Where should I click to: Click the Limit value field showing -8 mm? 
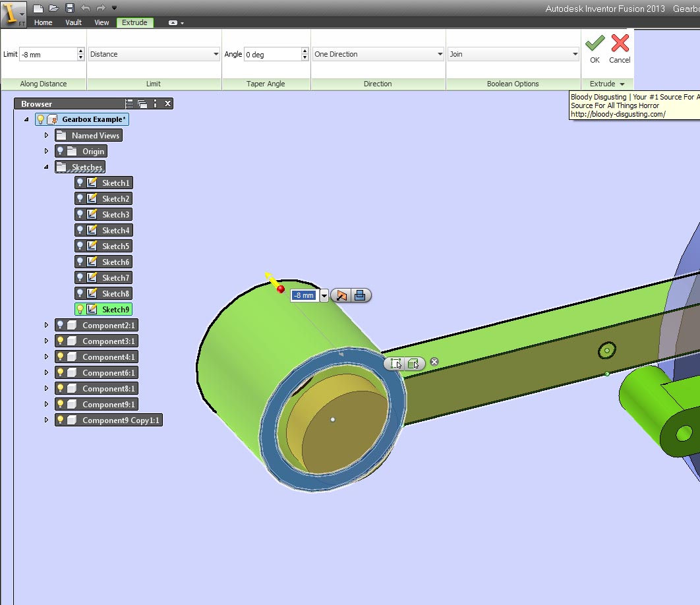(48, 55)
